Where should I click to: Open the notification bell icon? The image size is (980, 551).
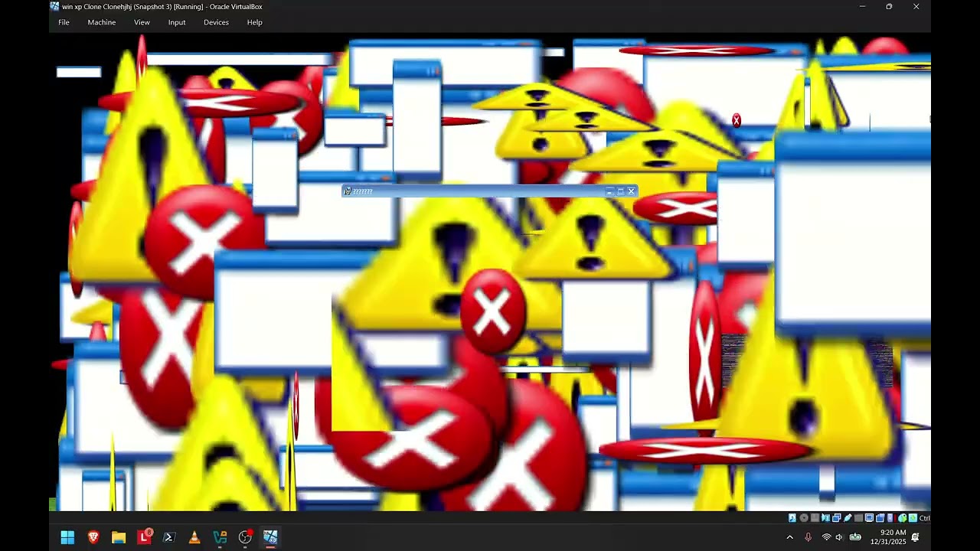coord(916,537)
